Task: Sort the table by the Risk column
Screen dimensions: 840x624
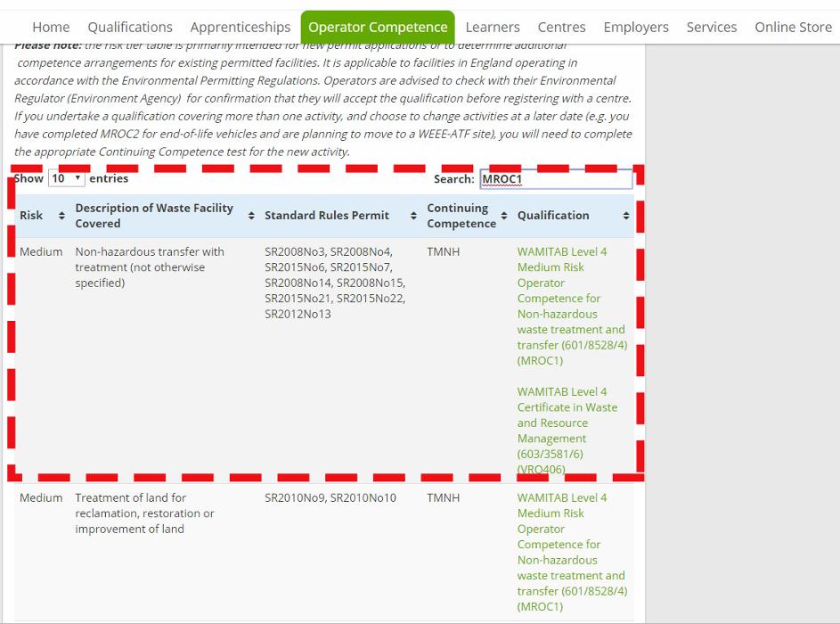Action: click(43, 216)
